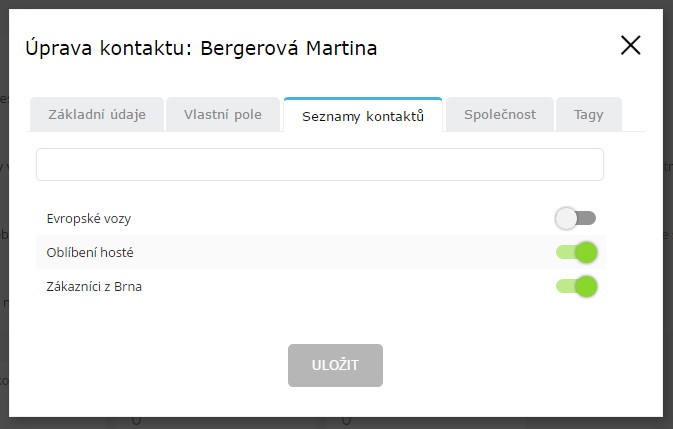Click the Evropské vozy list label
The image size is (673, 429).
coord(89,219)
